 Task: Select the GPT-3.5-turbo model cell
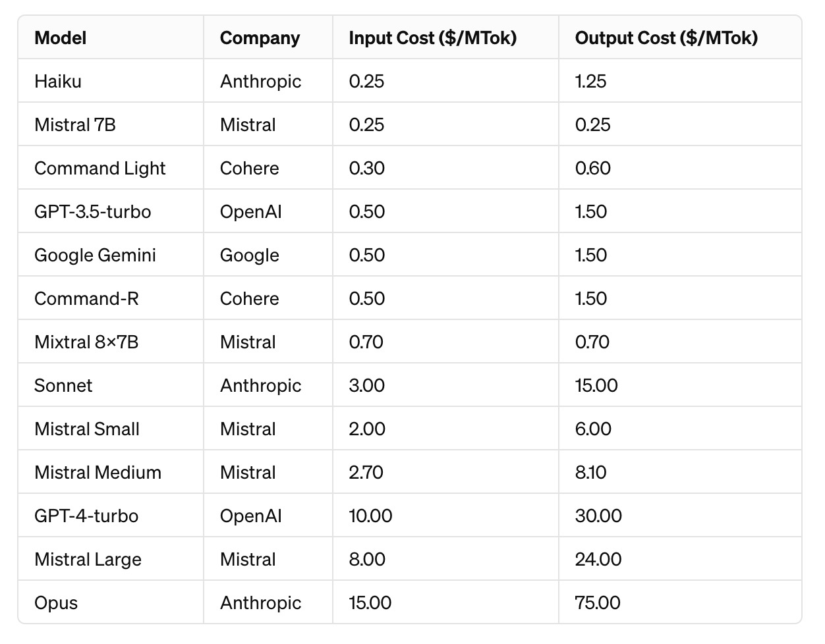tap(93, 212)
